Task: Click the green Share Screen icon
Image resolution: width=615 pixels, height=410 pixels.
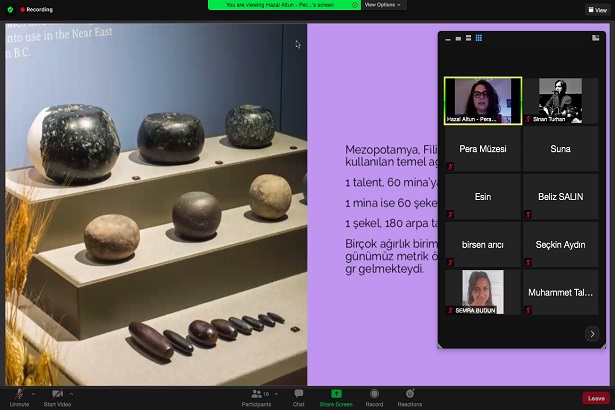Action: pyautogui.click(x=336, y=394)
